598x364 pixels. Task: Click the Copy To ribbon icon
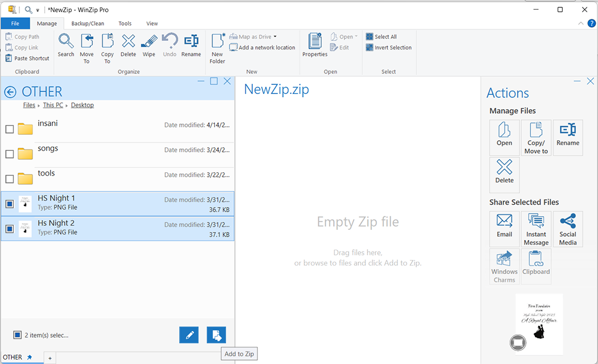coord(108,49)
